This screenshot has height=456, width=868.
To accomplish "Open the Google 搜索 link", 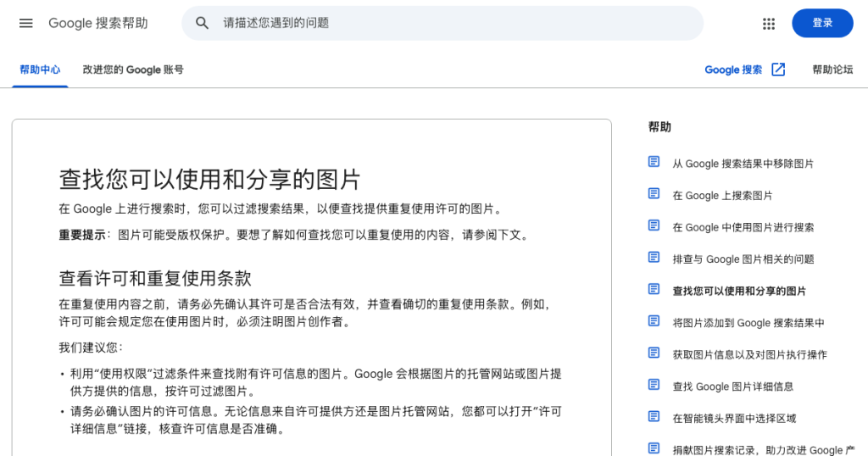I will coord(733,70).
